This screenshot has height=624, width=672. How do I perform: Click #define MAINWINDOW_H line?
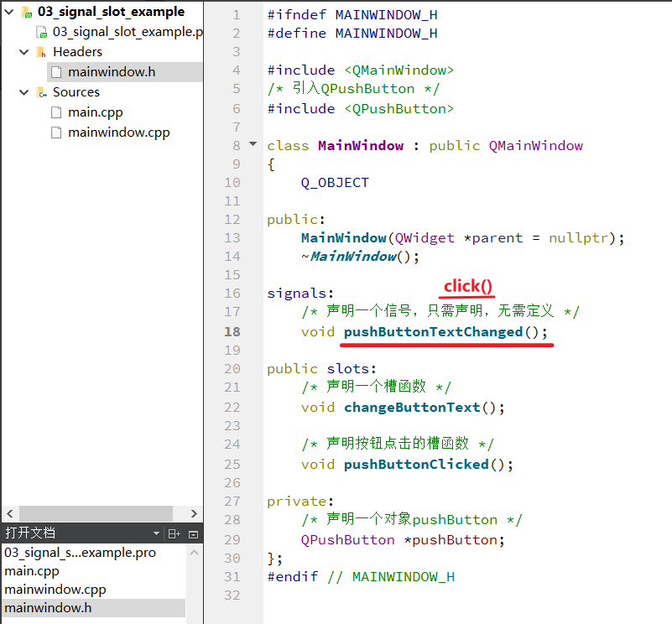click(352, 34)
